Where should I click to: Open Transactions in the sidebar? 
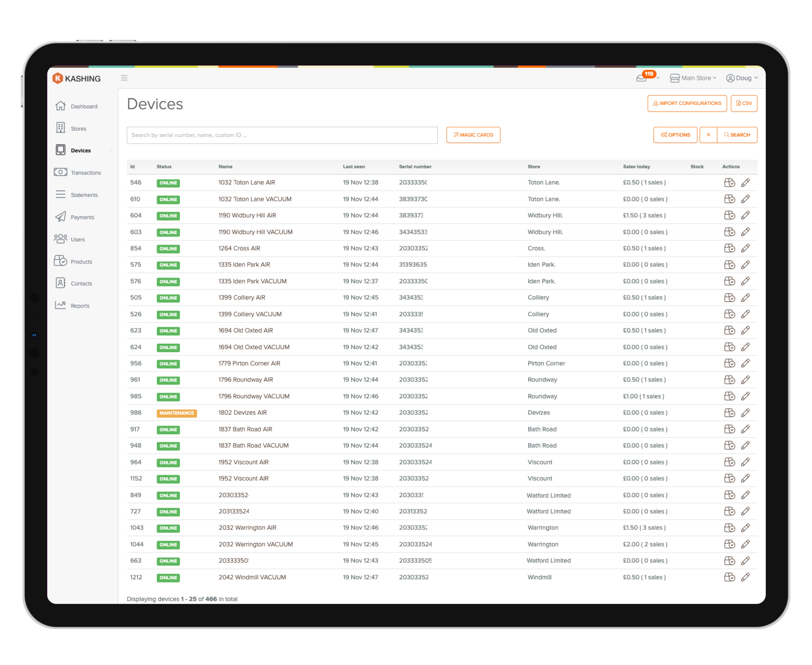click(x=77, y=173)
